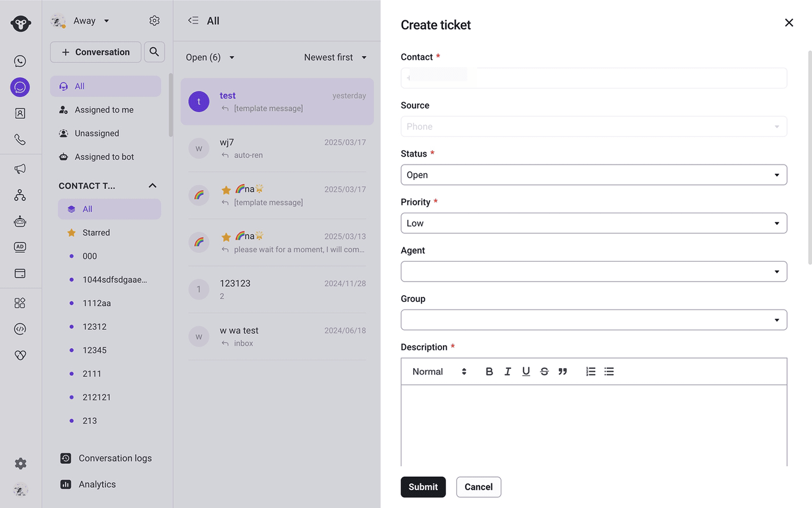Open the hearts icon in sidebar
This screenshot has width=812, height=508.
(20, 355)
